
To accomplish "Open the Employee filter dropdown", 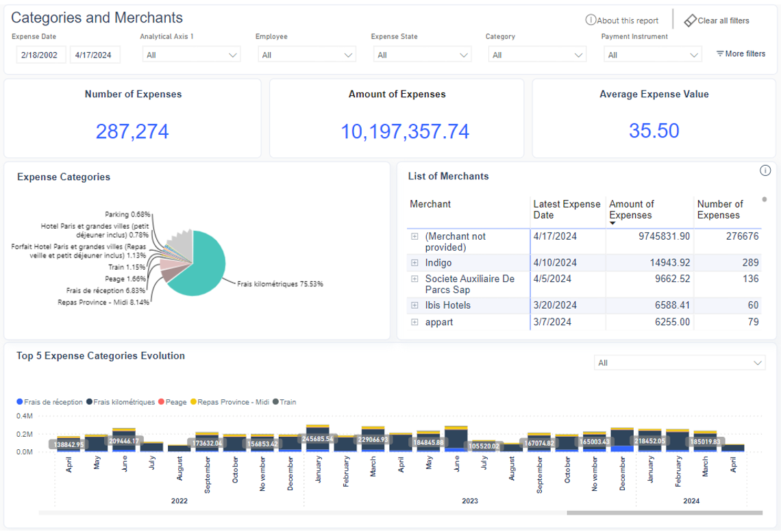I will 307,55.
